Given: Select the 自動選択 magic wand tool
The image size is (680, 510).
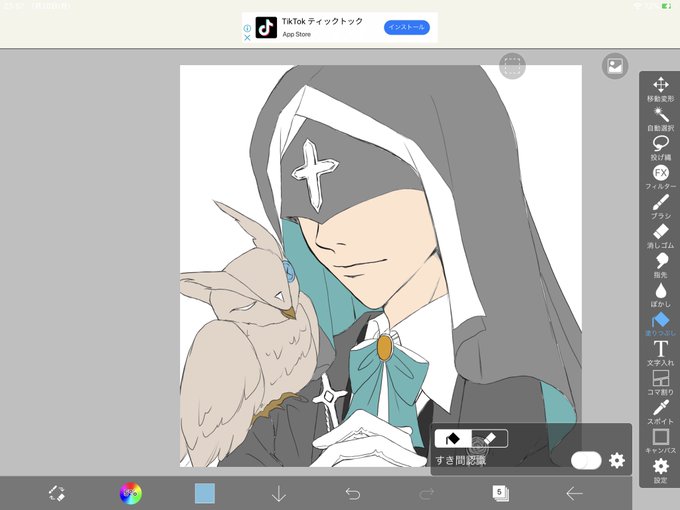Looking at the screenshot, I should pyautogui.click(x=660, y=119).
